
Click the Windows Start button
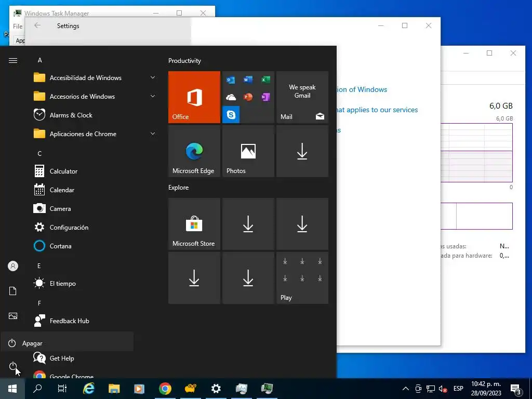click(12, 389)
